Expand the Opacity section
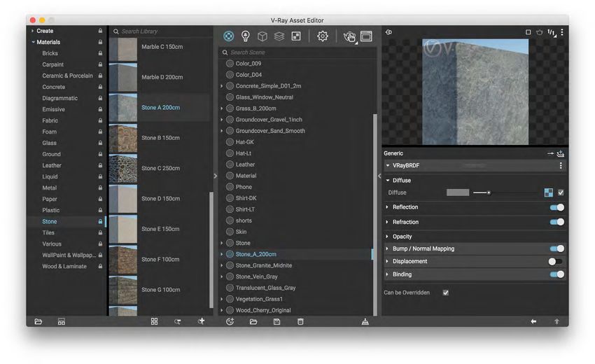 [387, 237]
